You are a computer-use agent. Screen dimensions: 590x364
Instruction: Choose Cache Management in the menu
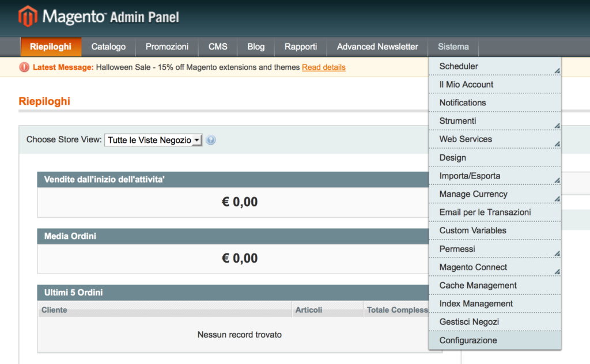coord(478,286)
